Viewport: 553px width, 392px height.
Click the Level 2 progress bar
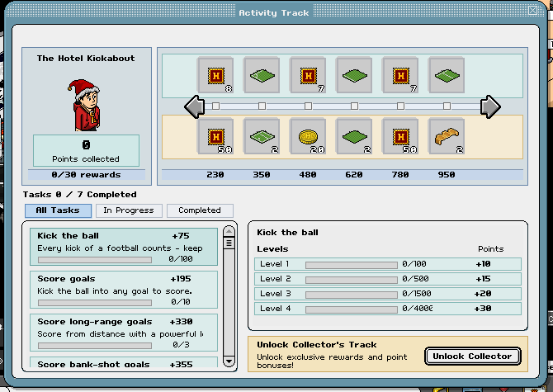[352, 280]
